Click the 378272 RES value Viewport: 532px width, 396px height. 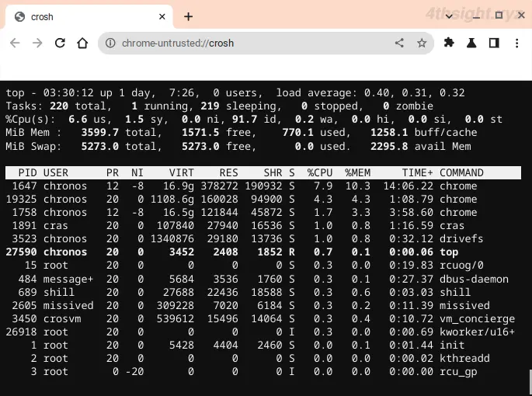pos(219,186)
